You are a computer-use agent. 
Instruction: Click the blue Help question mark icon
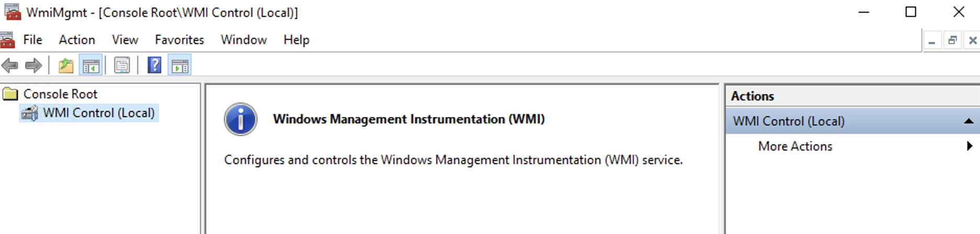pos(154,66)
